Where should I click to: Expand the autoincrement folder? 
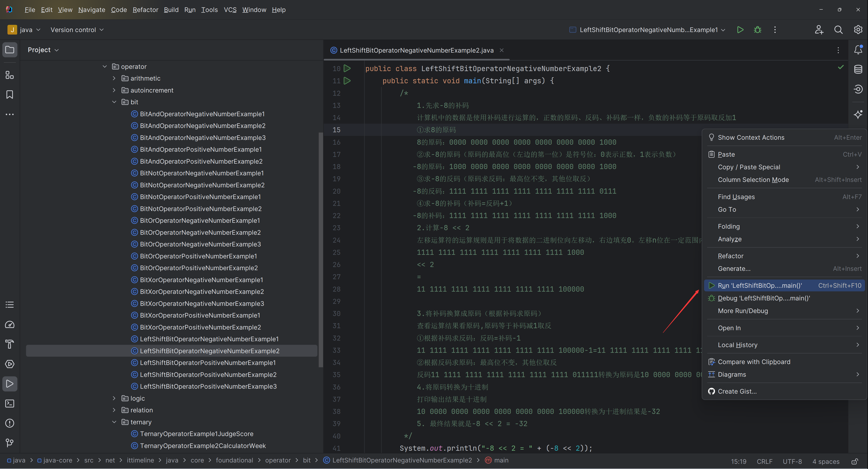pyautogui.click(x=114, y=90)
